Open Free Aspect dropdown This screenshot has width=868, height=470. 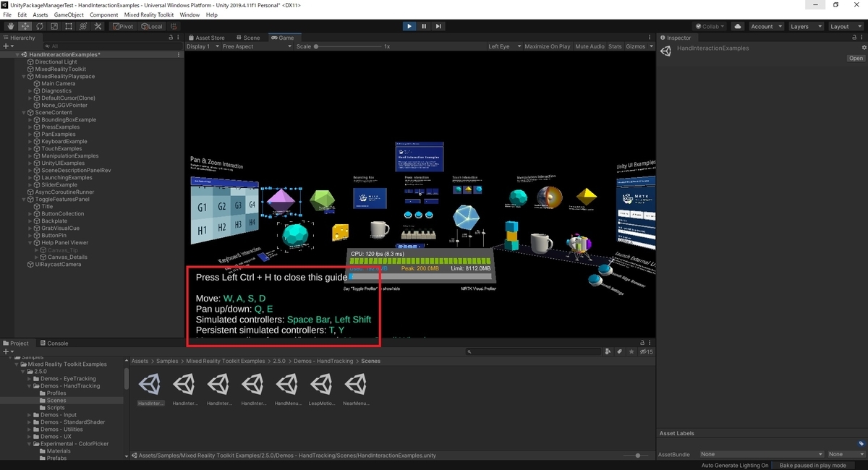pyautogui.click(x=258, y=46)
